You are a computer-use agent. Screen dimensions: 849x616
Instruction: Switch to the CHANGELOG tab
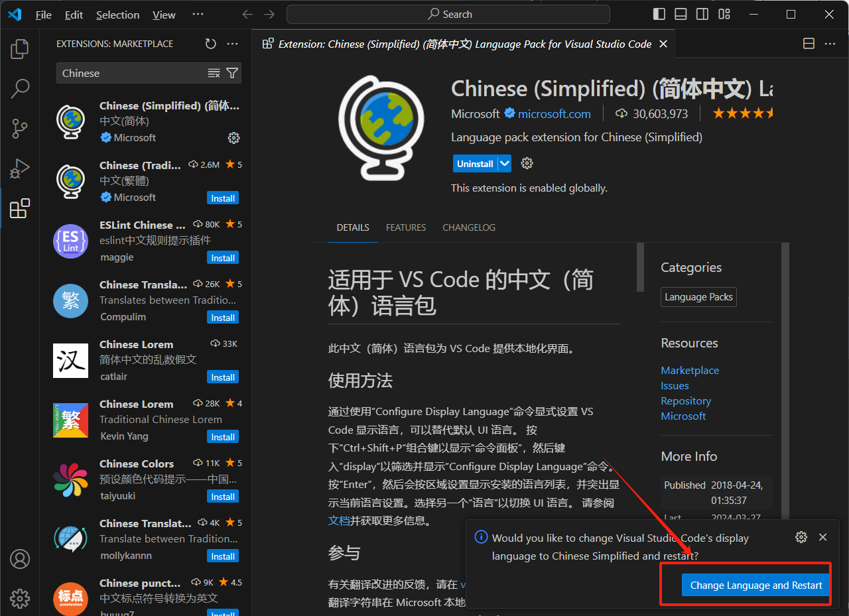tap(469, 227)
